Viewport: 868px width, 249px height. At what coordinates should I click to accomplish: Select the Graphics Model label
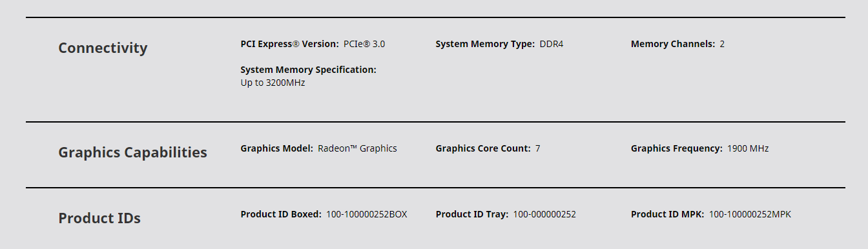click(277, 148)
